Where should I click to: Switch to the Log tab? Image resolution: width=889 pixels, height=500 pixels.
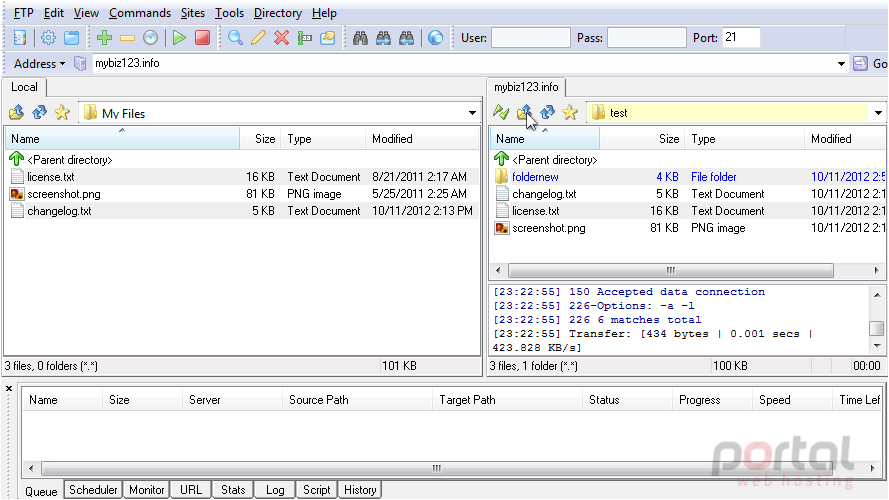click(275, 490)
